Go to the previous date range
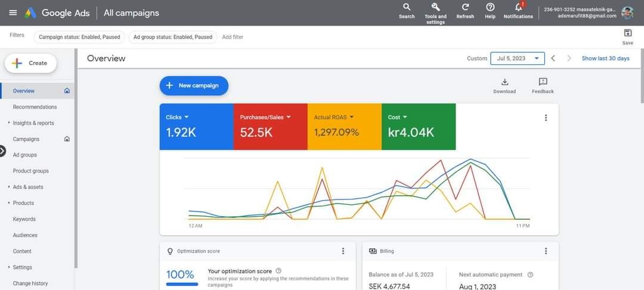The height and width of the screenshot is (290, 644). (553, 58)
